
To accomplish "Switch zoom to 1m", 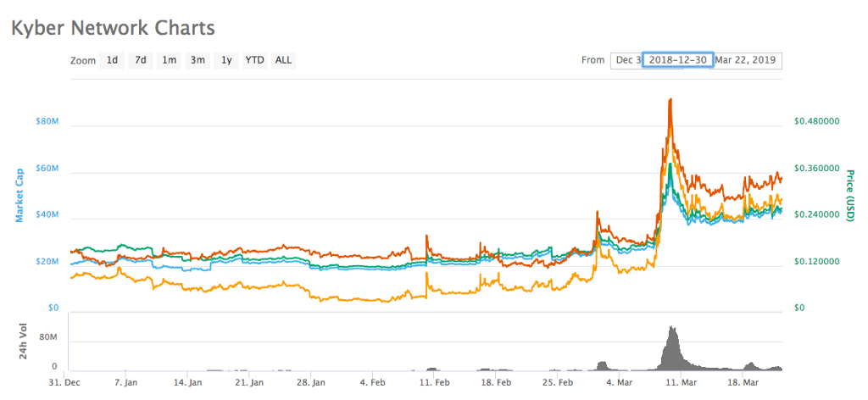I will (x=170, y=60).
